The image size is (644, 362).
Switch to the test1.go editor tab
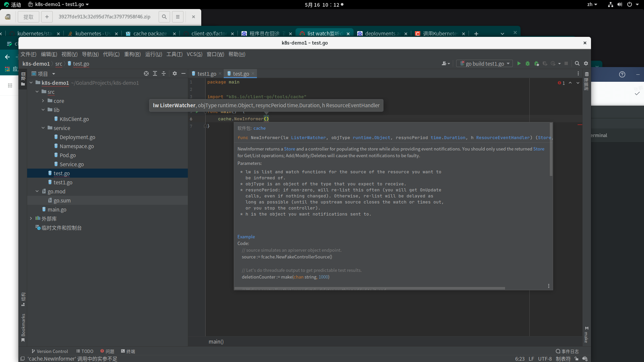206,73
